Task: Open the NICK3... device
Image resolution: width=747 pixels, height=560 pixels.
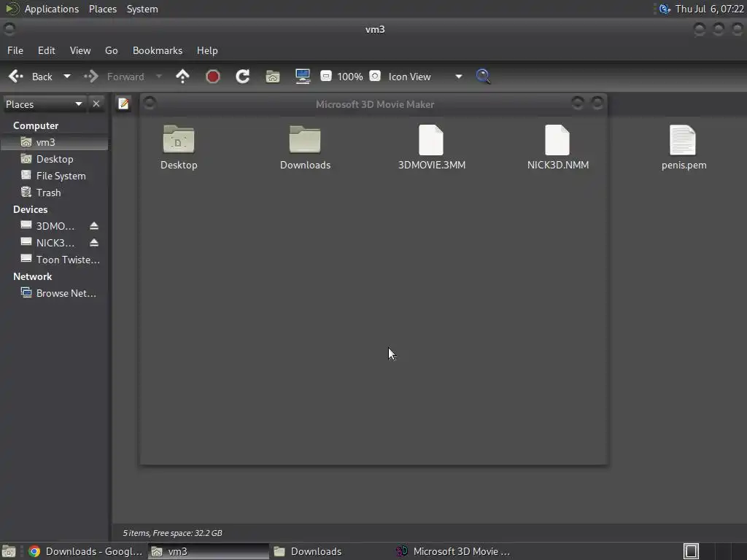Action: pos(47,243)
